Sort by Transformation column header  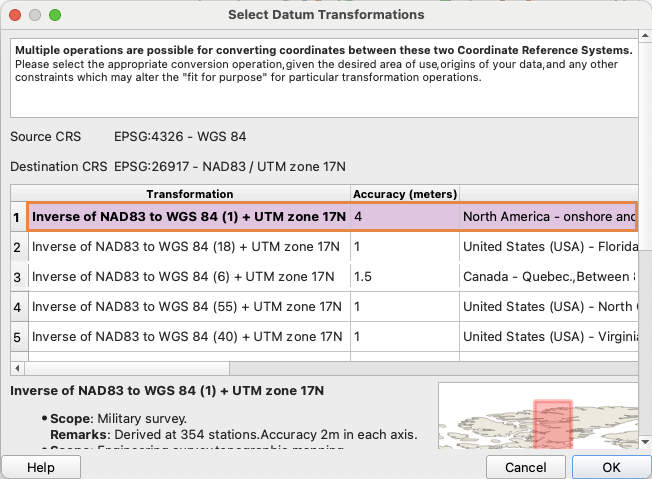point(189,194)
